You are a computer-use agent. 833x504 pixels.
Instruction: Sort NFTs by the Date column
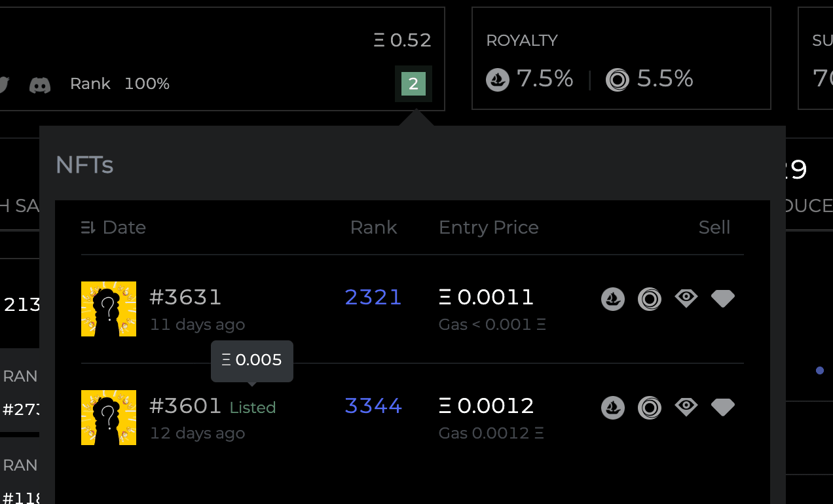click(124, 227)
